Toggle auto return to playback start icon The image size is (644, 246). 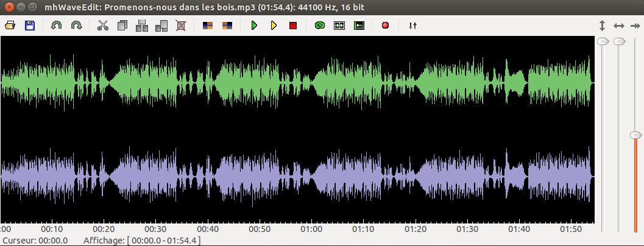click(x=359, y=26)
